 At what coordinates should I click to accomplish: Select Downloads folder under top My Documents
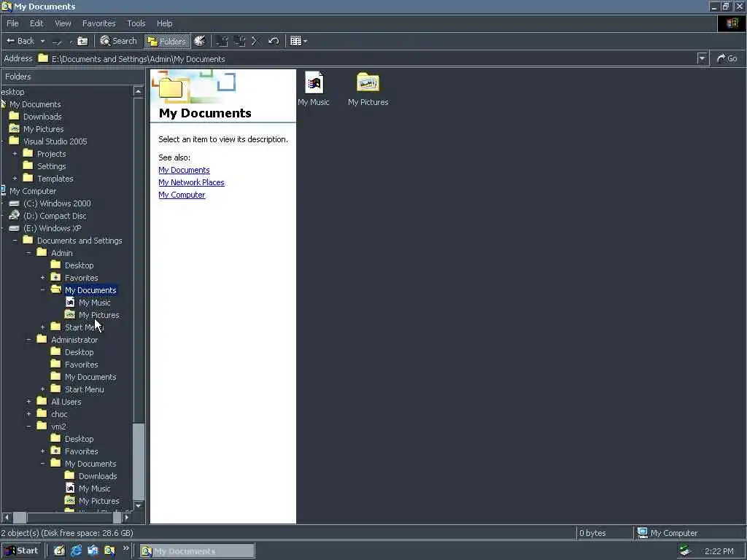pos(42,117)
